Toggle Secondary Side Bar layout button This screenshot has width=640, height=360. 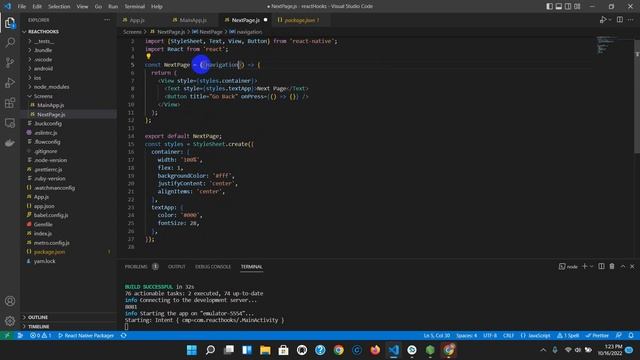pos(568,6)
